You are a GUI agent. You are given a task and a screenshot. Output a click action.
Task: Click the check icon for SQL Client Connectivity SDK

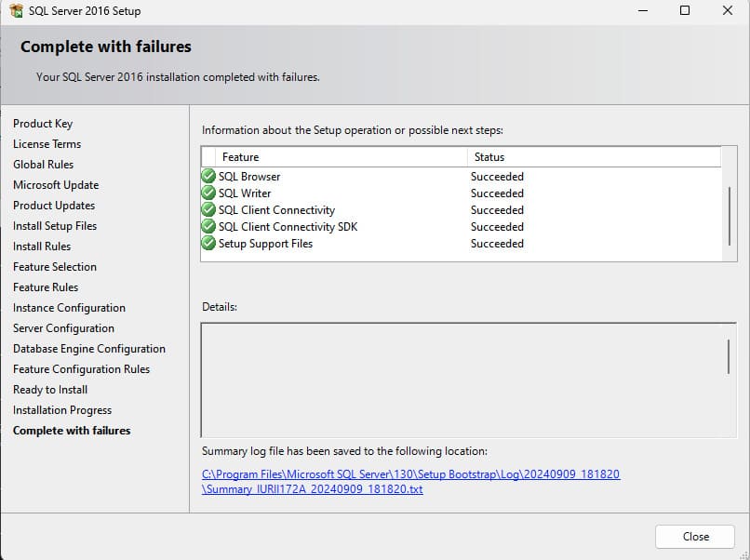(x=208, y=227)
